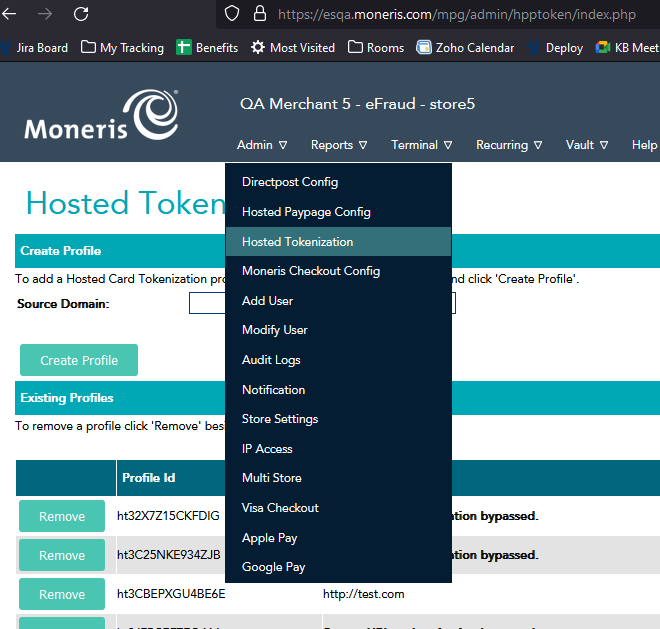Viewport: 660px width, 629px height.
Task: Click the Create Profile button
Action: [x=79, y=360]
